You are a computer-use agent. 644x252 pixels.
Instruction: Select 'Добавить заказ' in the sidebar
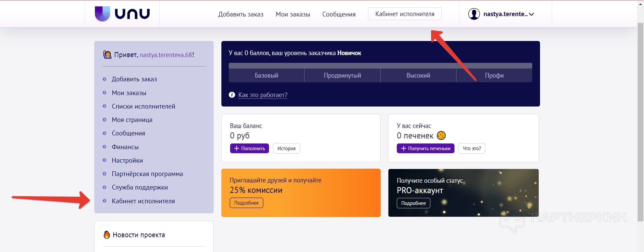point(134,79)
